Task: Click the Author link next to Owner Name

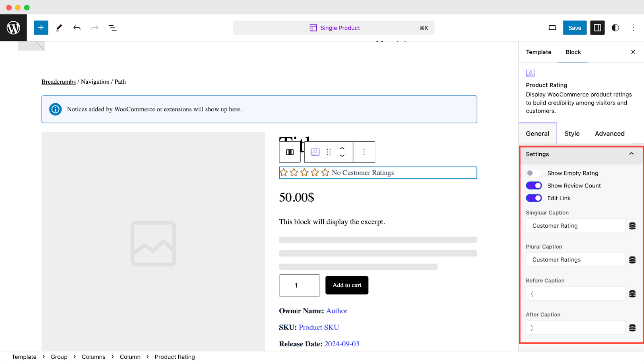Action: click(336, 311)
